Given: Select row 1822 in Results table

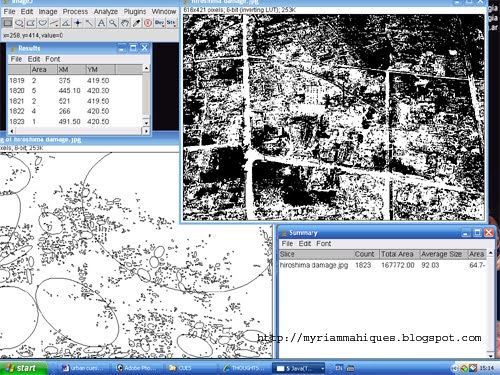Looking at the screenshot, I should tap(75, 111).
